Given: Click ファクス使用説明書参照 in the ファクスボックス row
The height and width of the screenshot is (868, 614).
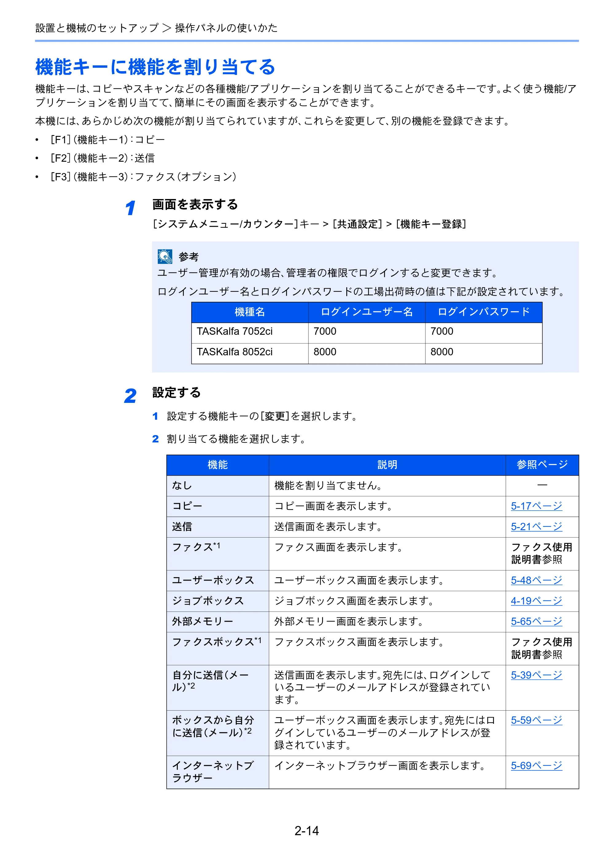Looking at the screenshot, I should coord(541,648).
